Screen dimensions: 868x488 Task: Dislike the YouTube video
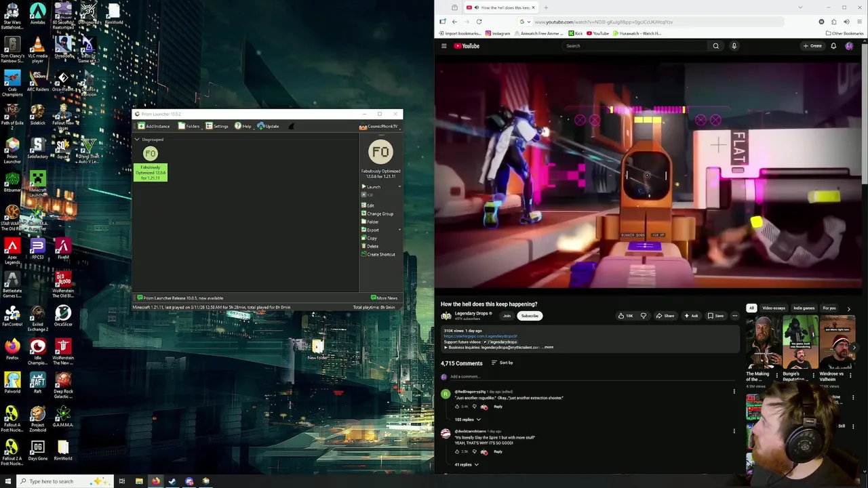[644, 316]
